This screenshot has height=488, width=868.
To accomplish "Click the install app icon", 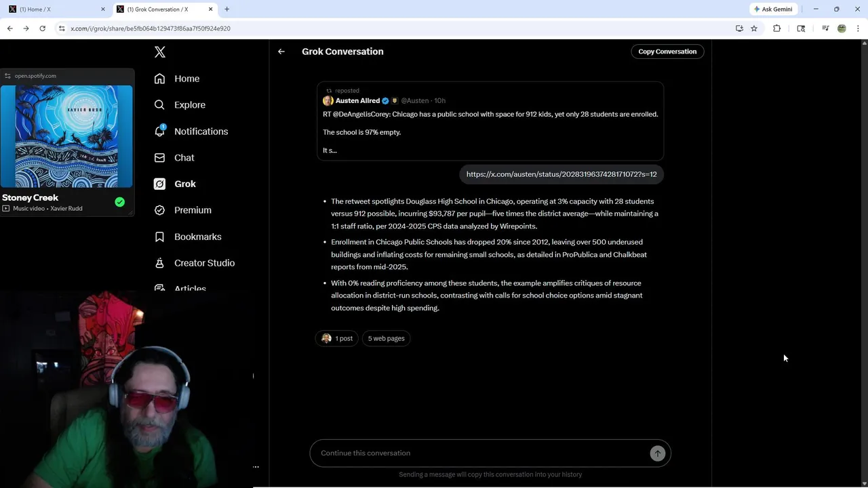I will (x=739, y=28).
